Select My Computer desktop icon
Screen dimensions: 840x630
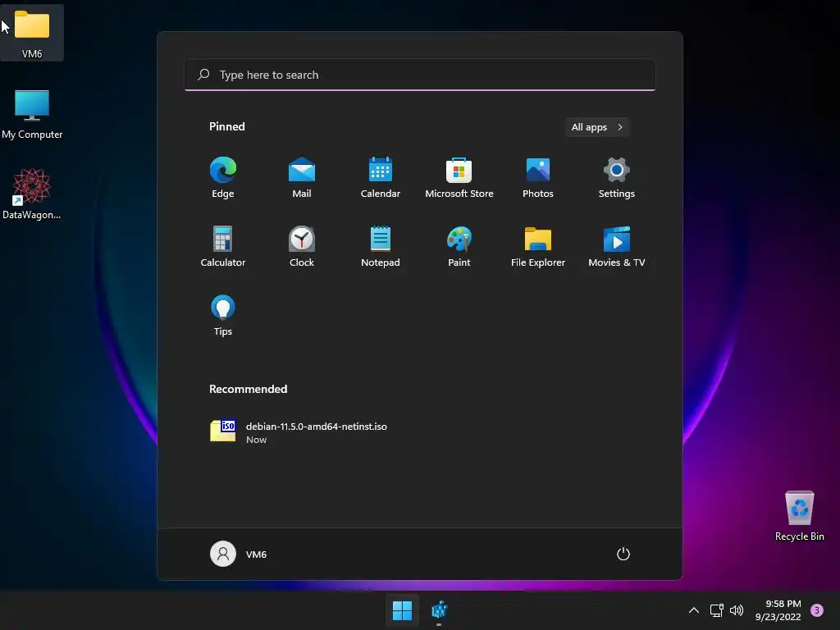tap(32, 114)
